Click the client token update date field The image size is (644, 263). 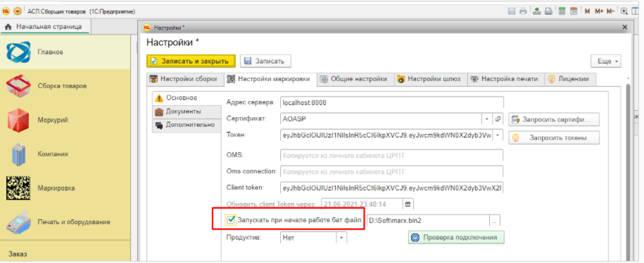point(362,204)
